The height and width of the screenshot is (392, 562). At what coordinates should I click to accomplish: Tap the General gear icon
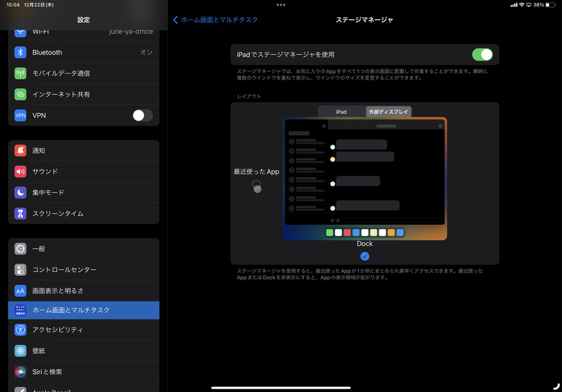tap(20, 248)
